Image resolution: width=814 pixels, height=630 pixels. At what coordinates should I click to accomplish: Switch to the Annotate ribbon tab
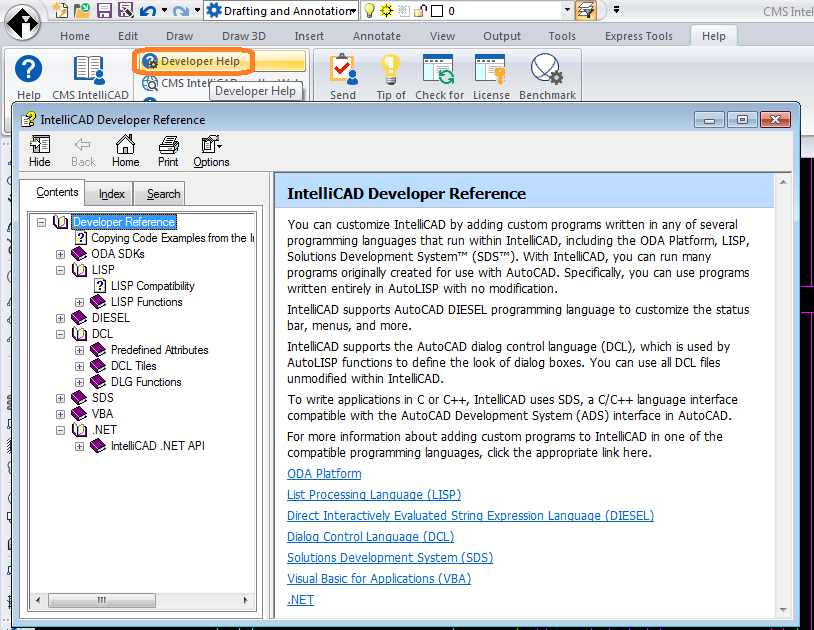pos(377,36)
